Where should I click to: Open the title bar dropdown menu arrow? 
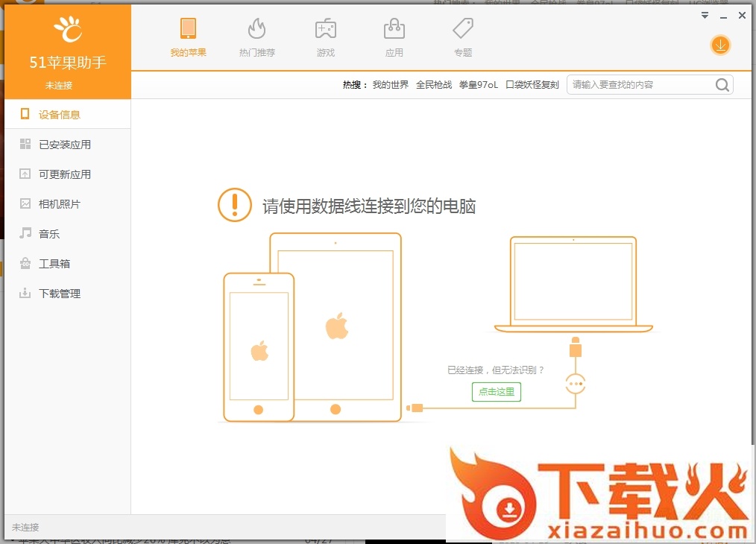(705, 16)
